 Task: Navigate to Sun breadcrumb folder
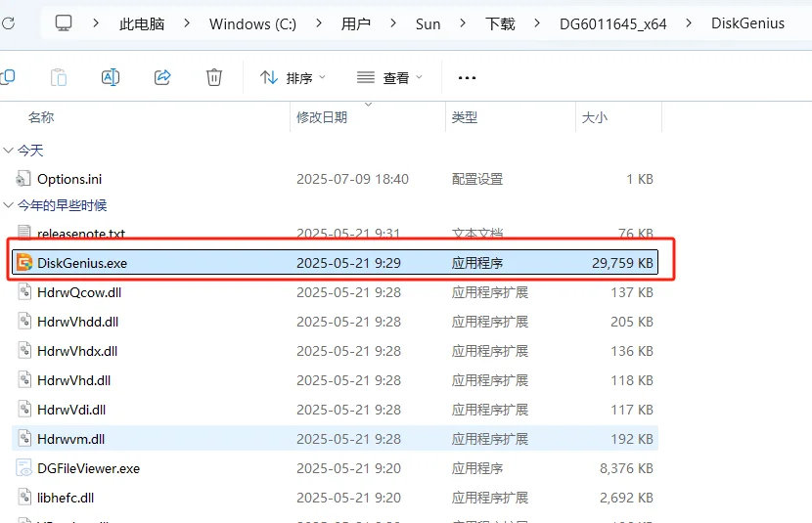coord(428,23)
